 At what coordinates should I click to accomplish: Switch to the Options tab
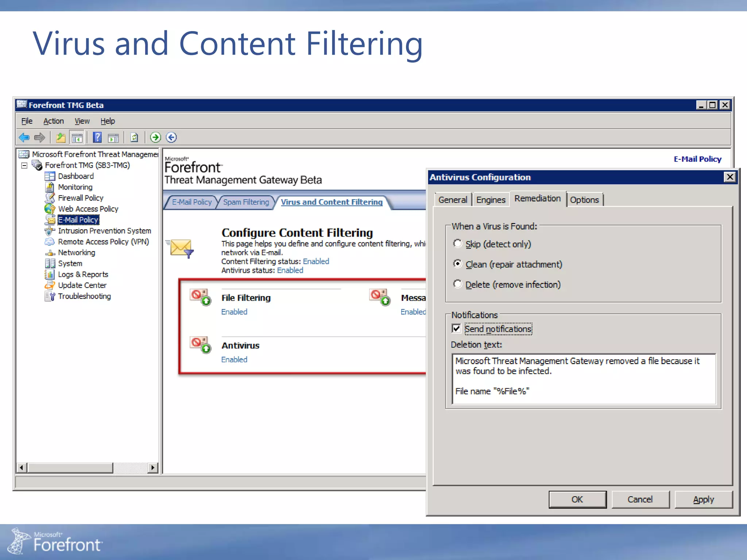[584, 200]
